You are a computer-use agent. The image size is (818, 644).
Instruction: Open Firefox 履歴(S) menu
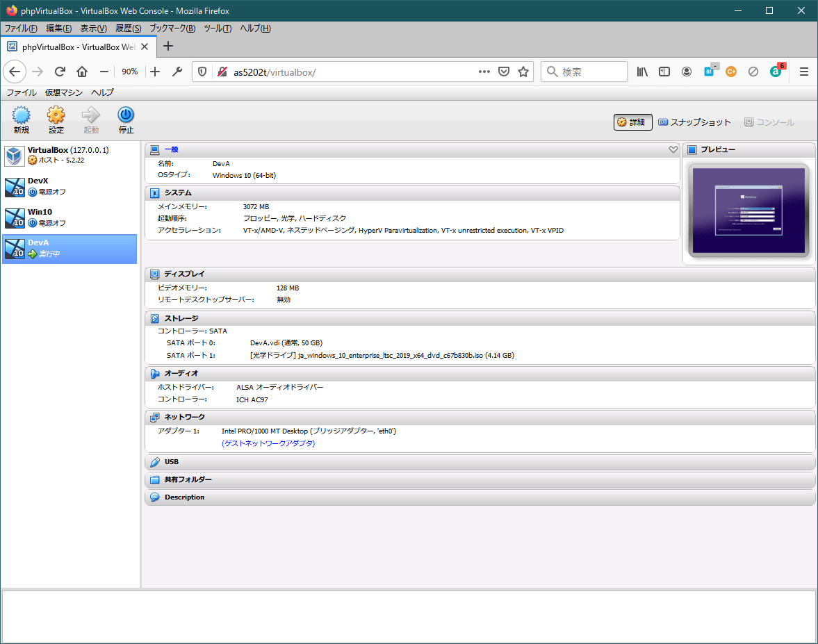[129, 28]
